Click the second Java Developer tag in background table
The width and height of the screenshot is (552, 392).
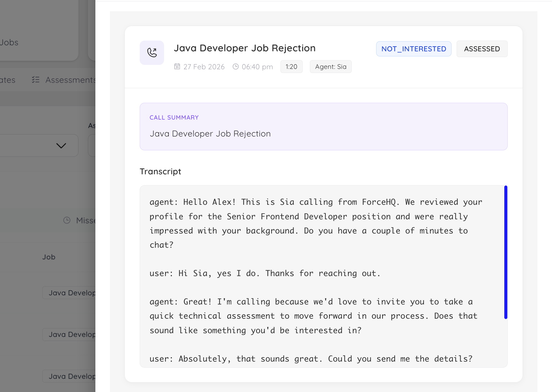[69, 335]
